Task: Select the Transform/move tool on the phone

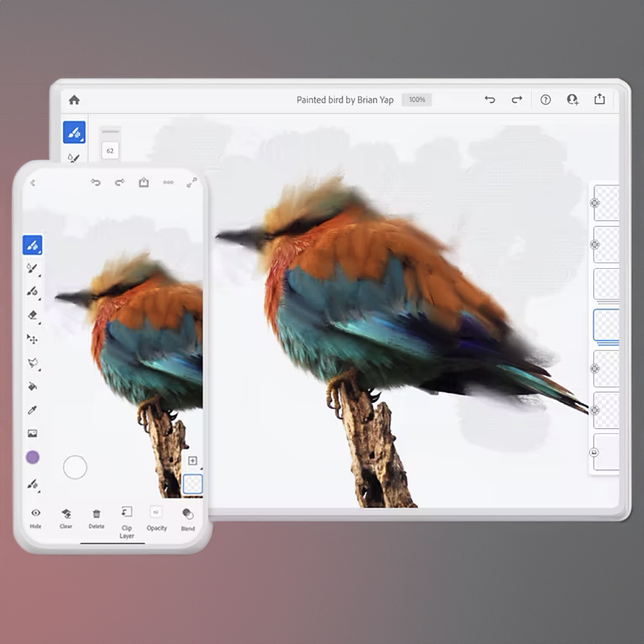Action: point(32,339)
